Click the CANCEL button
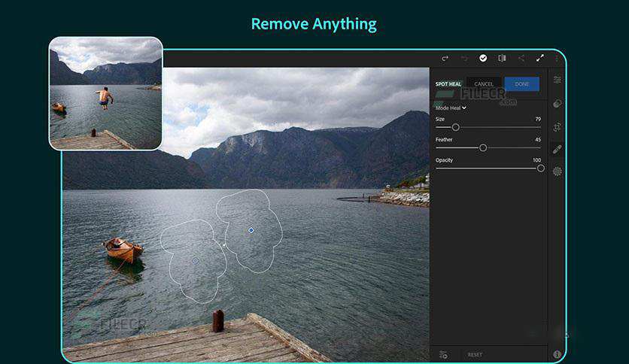This screenshot has width=629, height=364. click(x=484, y=84)
